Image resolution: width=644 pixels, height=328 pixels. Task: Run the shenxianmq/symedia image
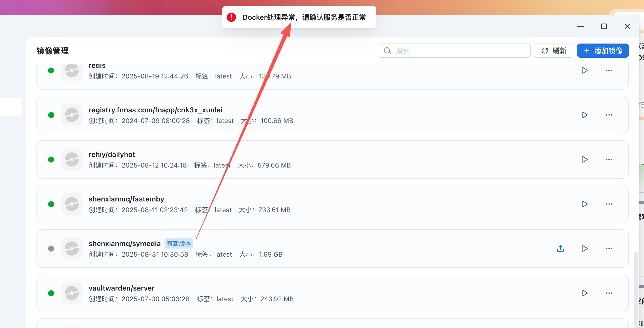point(585,249)
